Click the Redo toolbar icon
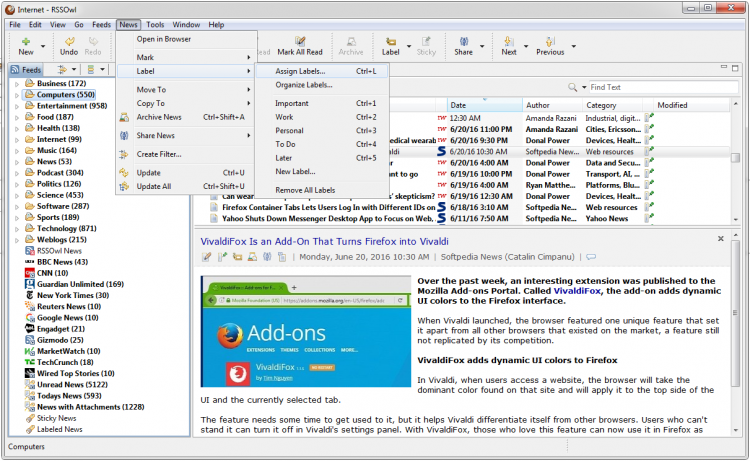Viewport: 750px width, 461px height. pos(93,42)
